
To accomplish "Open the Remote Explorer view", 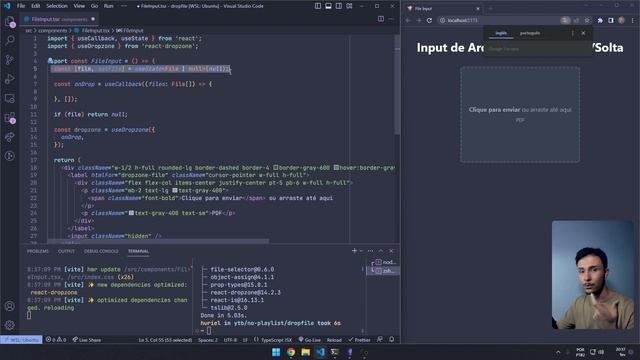I will [10, 98].
